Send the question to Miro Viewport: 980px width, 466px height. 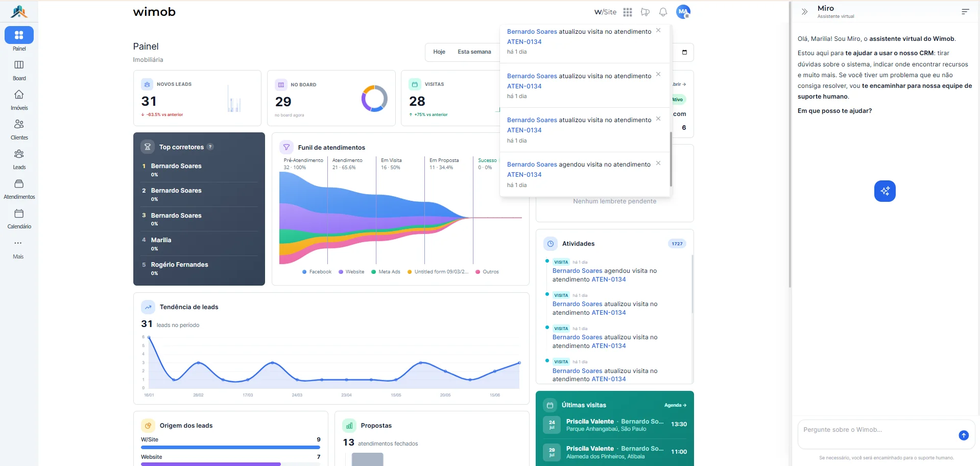coord(963,435)
